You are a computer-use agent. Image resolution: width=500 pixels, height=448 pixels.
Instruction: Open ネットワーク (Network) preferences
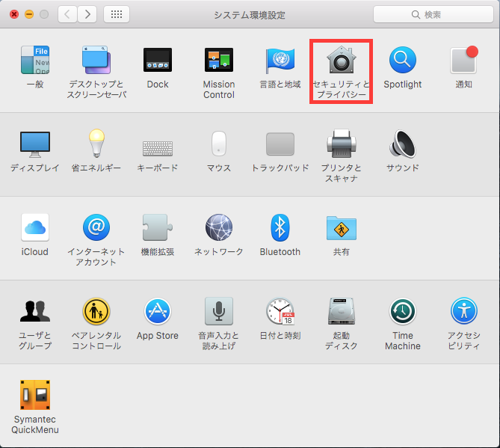pos(219,227)
